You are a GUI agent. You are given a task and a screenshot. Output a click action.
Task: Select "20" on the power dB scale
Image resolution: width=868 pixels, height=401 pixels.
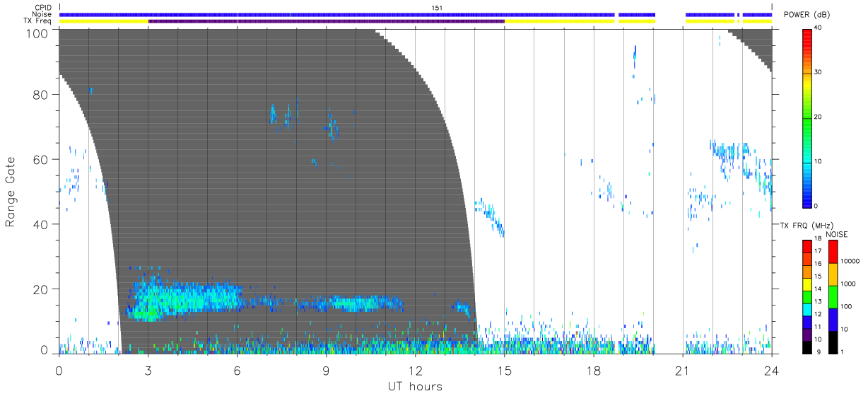(x=819, y=117)
